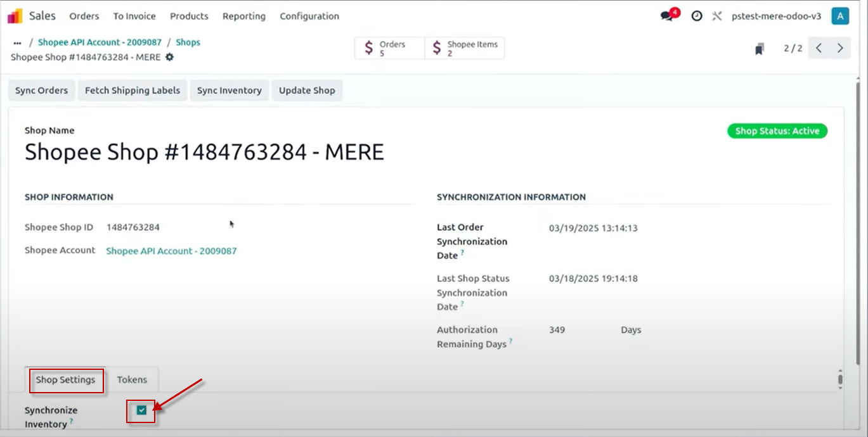Open Shopee API Account - 2009087 field link

[171, 251]
